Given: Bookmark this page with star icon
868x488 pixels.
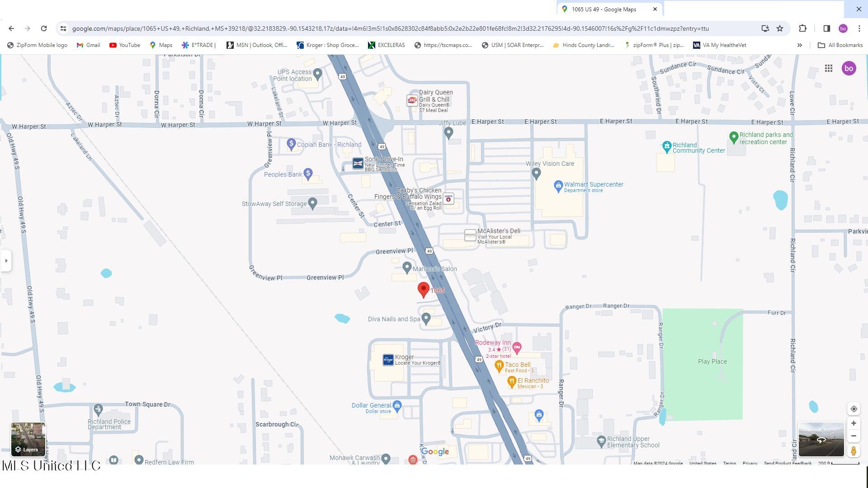Looking at the screenshot, I should pos(780,28).
